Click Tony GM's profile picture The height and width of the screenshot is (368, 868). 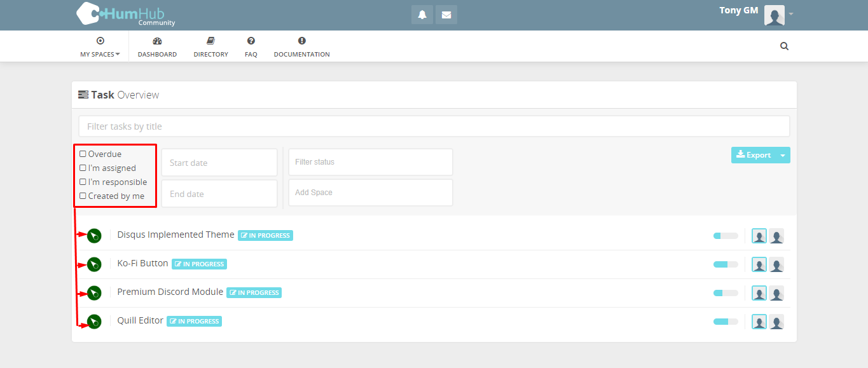coord(774,15)
